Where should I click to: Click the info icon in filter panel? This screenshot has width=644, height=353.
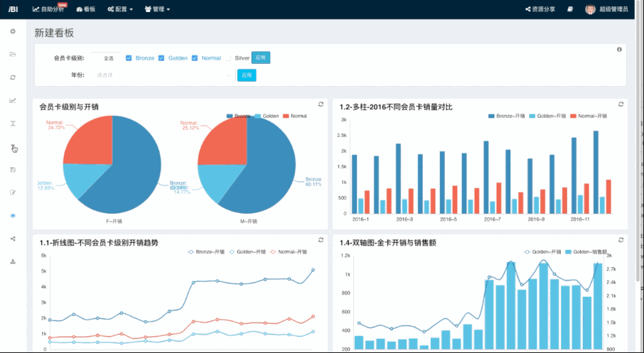(619, 50)
